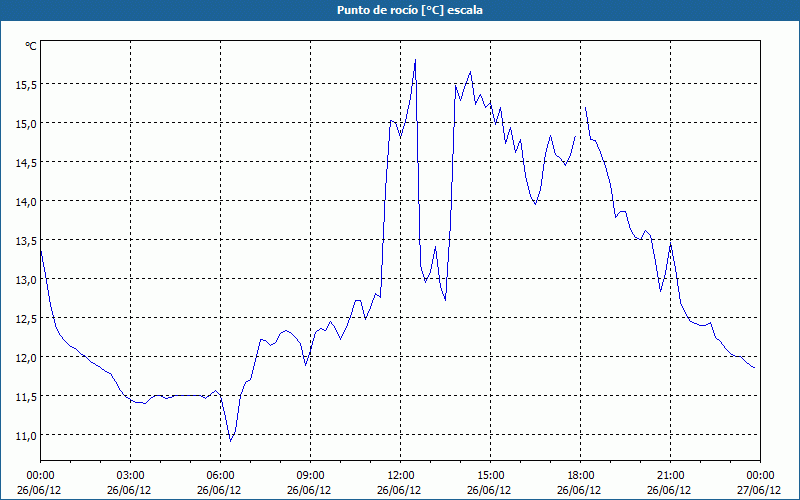This screenshot has height=500, width=800.
Task: Select the 26/06/12 date under 06:00
Action: (x=219, y=490)
